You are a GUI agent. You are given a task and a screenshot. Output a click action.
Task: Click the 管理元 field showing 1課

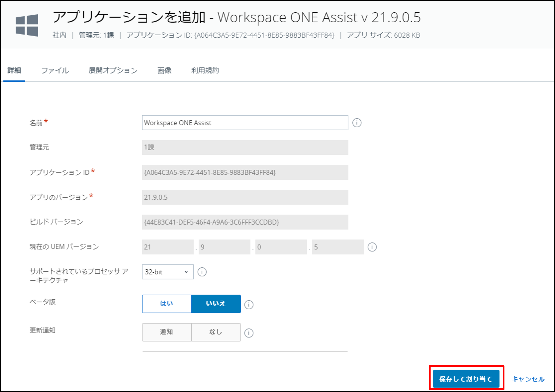[x=245, y=147]
